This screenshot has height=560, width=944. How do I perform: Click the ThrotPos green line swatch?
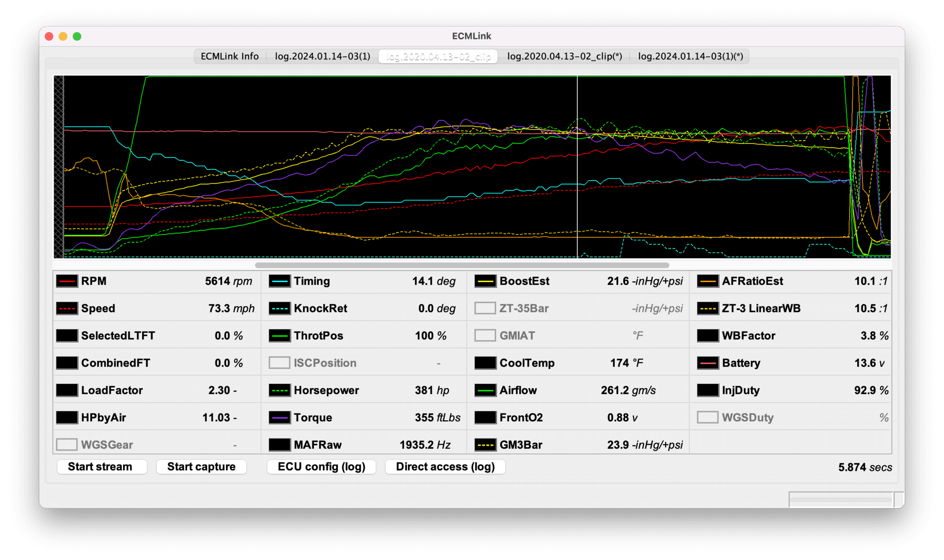(279, 336)
